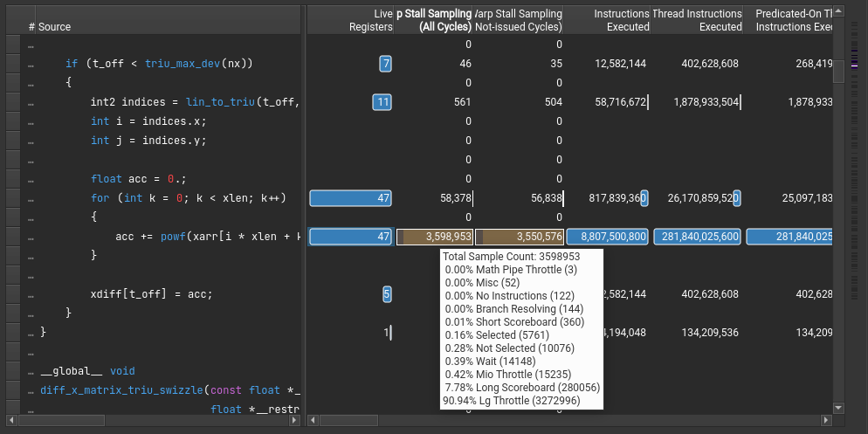Expand the ellipsis marker on the for-loop line

tap(31, 199)
